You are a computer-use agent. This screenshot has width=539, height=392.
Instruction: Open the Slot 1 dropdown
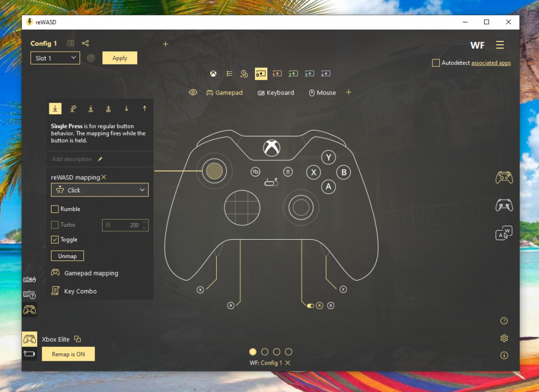(55, 58)
